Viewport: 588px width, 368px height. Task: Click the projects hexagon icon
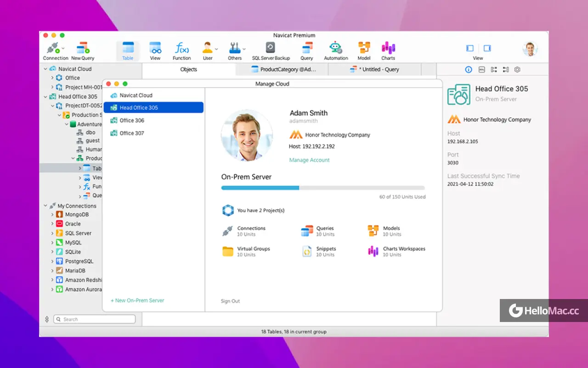coord(228,210)
